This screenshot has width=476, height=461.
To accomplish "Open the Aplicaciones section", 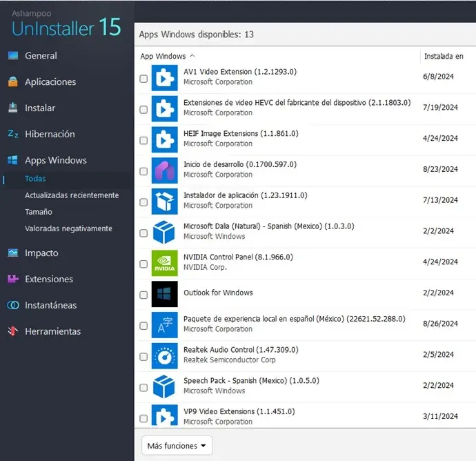I will click(x=50, y=81).
